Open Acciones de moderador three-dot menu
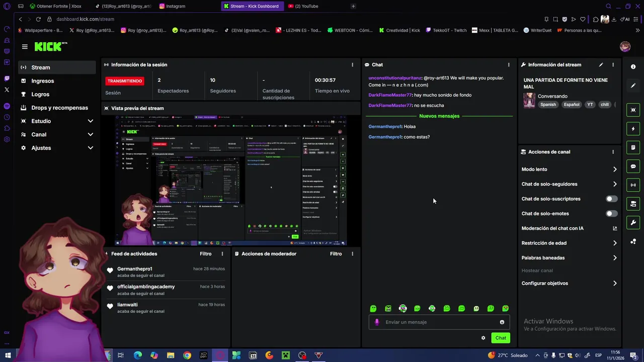The image size is (644, 362). tap(352, 254)
